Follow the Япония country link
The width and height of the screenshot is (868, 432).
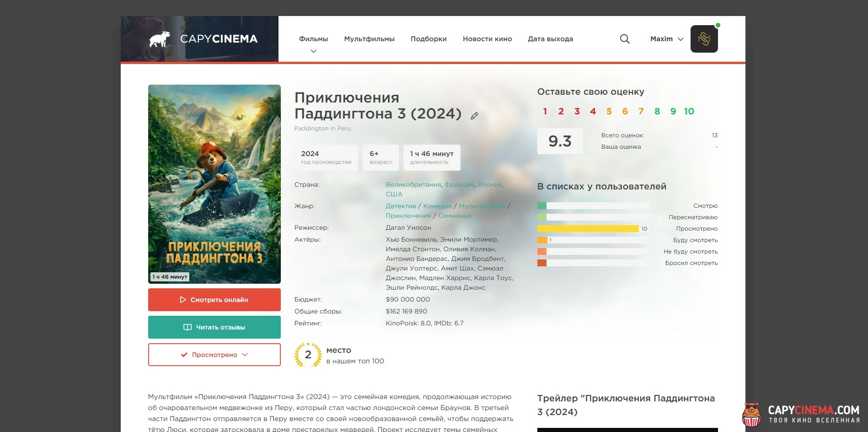[x=489, y=184]
